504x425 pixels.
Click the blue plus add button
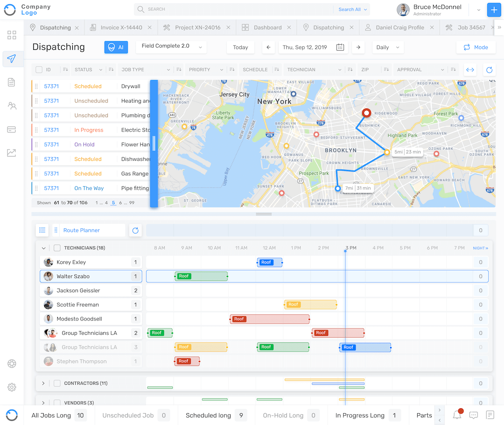[x=494, y=10]
